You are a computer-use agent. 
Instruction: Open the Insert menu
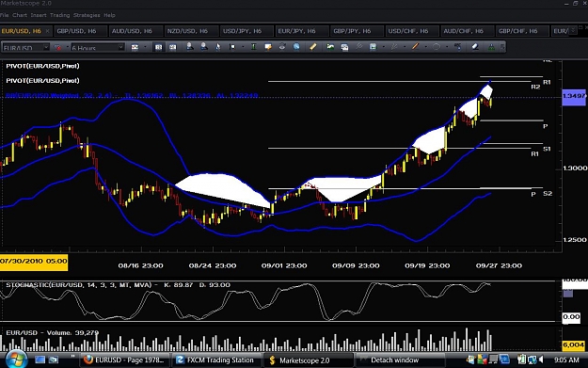click(x=39, y=15)
